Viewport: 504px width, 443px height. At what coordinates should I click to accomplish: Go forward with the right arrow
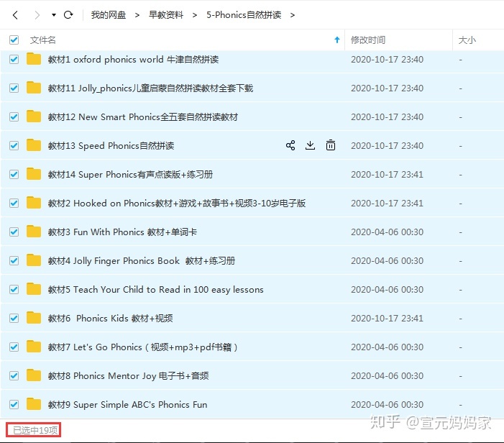pos(37,15)
